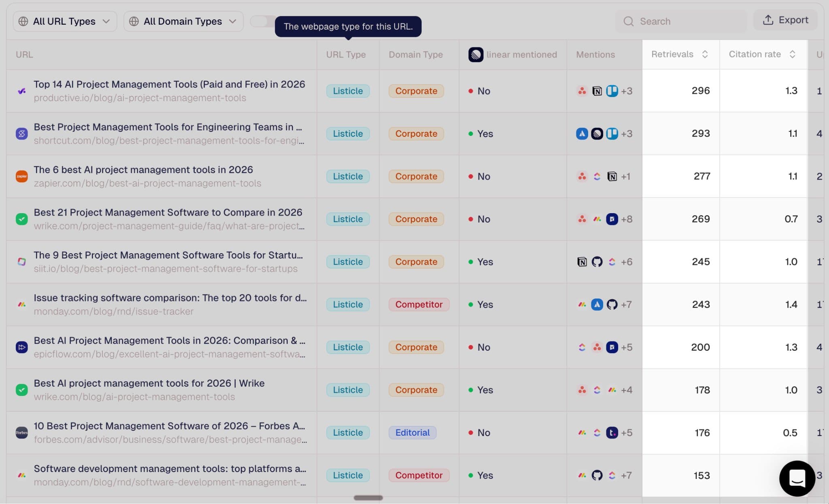Viewport: 829px width, 504px height.
Task: Open the shortcut.com engineering teams article link
Action: tap(168, 127)
